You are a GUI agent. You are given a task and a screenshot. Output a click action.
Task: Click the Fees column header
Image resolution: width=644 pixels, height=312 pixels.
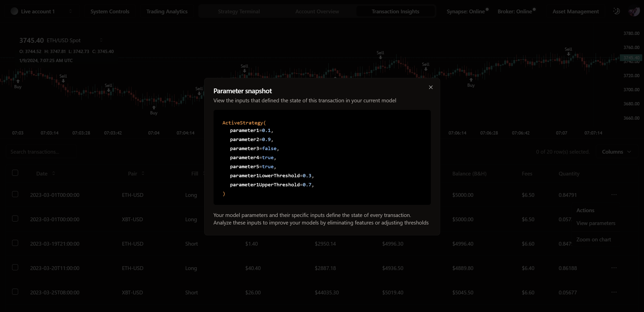tap(527, 173)
